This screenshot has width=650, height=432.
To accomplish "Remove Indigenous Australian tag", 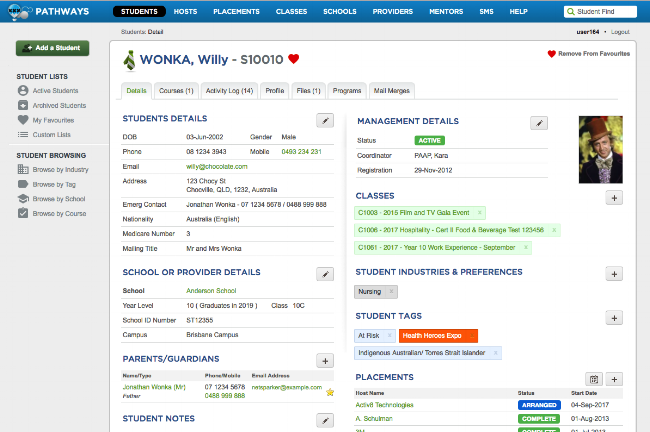I will pyautogui.click(x=495, y=353).
